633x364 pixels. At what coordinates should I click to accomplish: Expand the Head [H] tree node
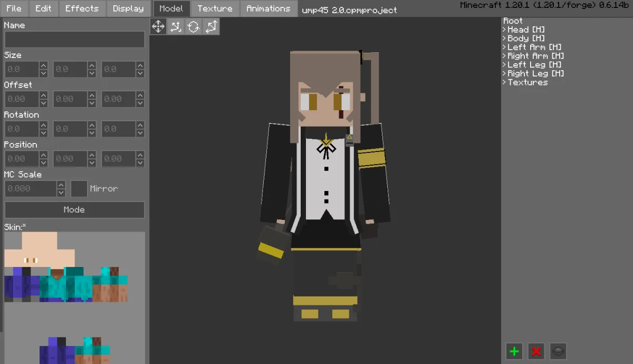click(504, 30)
